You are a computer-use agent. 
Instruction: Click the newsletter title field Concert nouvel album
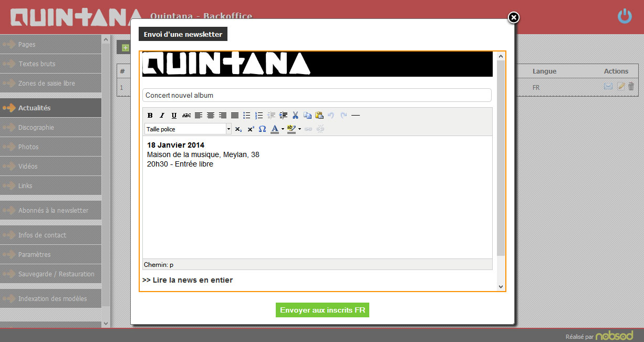(x=317, y=95)
